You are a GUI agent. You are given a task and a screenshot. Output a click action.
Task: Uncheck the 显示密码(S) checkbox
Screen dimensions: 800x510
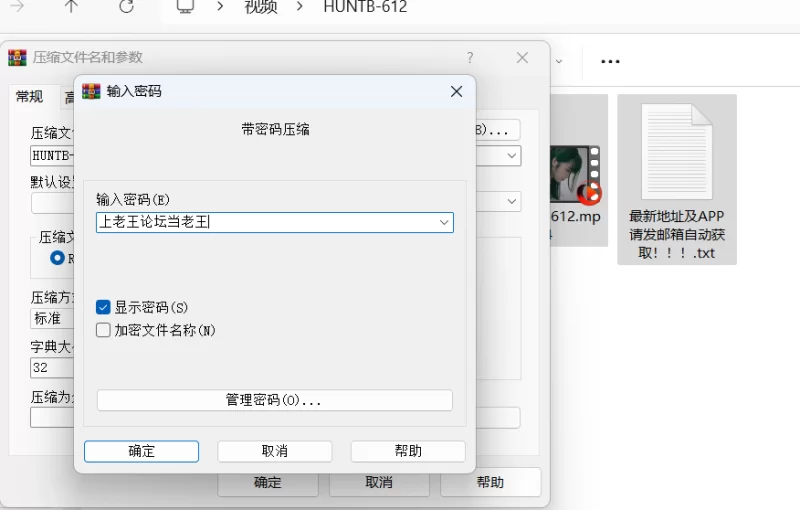[103, 307]
